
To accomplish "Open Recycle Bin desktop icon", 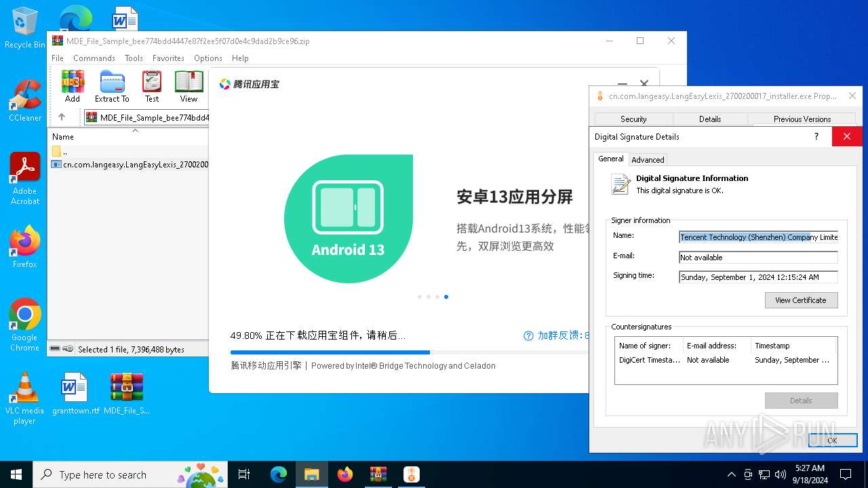I will click(x=24, y=28).
